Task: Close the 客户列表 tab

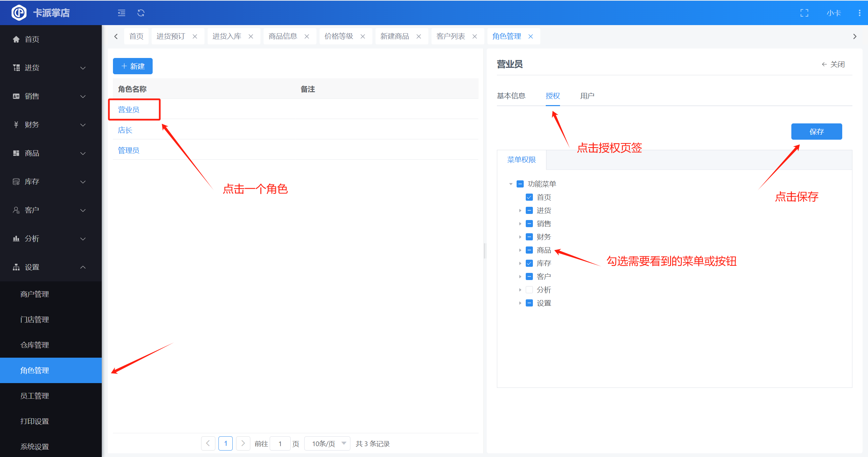Action: coord(475,36)
